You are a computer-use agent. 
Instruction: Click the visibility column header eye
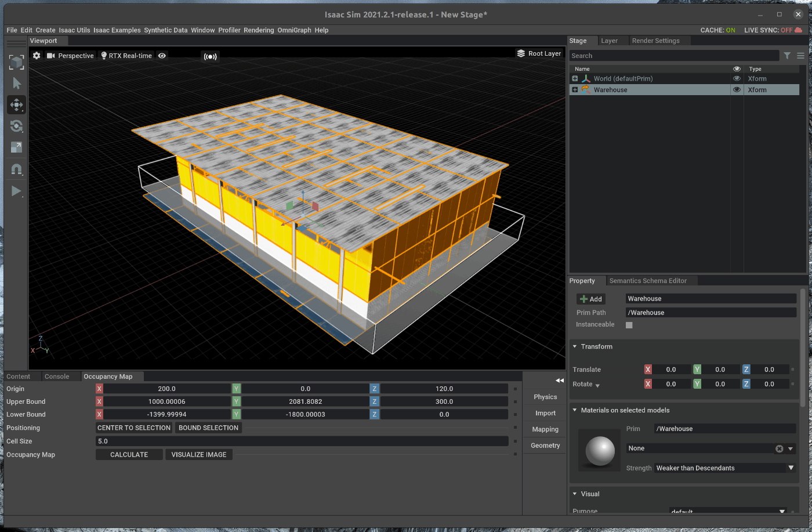click(737, 68)
